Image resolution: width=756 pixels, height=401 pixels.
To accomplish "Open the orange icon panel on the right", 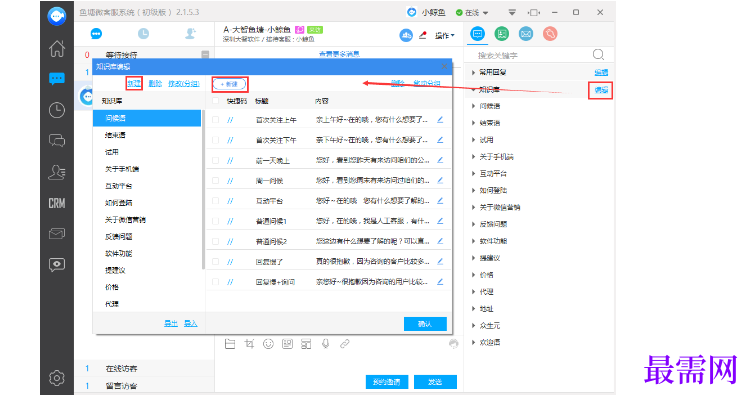I will pos(550,34).
